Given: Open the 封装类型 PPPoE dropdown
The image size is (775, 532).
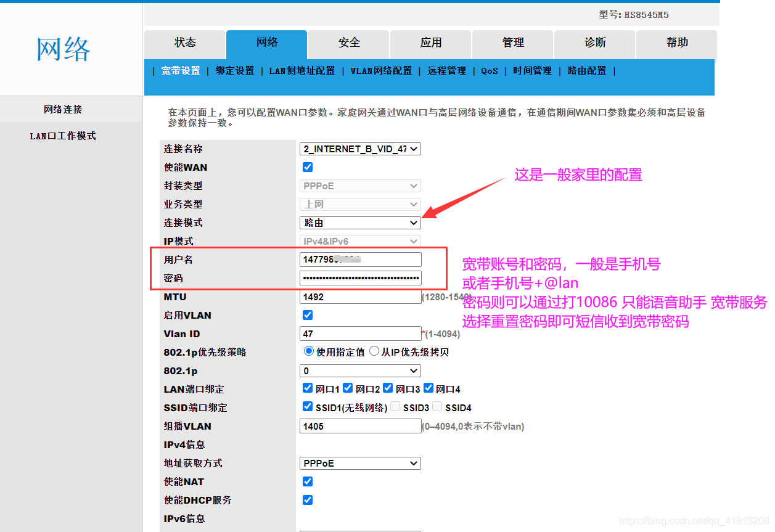Looking at the screenshot, I should pyautogui.click(x=361, y=186).
